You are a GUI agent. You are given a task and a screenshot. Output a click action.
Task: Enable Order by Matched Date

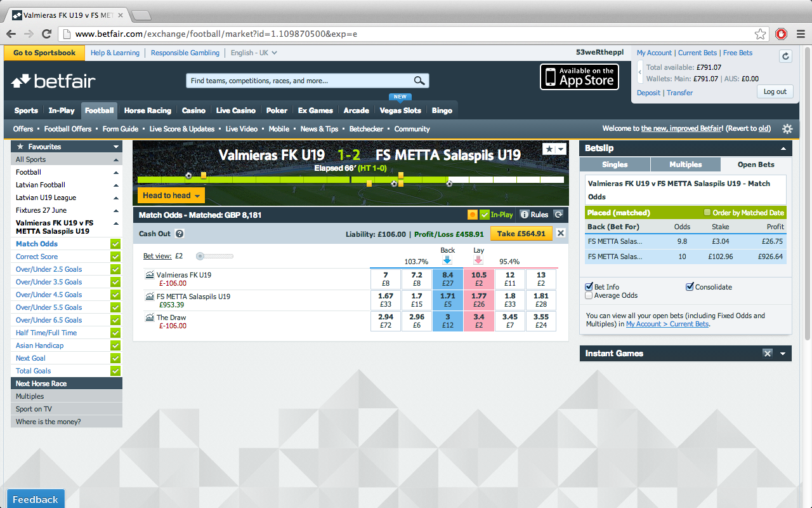coord(707,213)
